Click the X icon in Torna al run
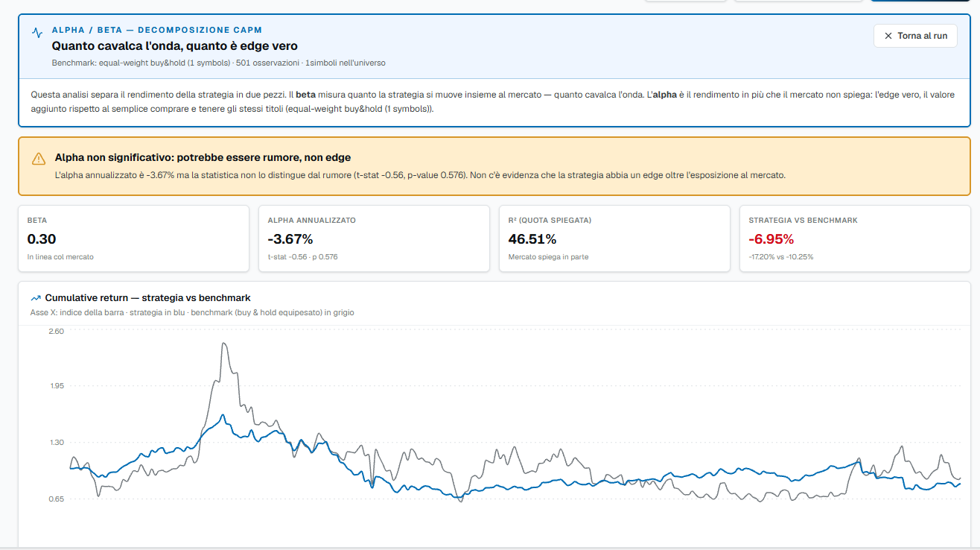The width and height of the screenshot is (980, 550). click(x=888, y=36)
